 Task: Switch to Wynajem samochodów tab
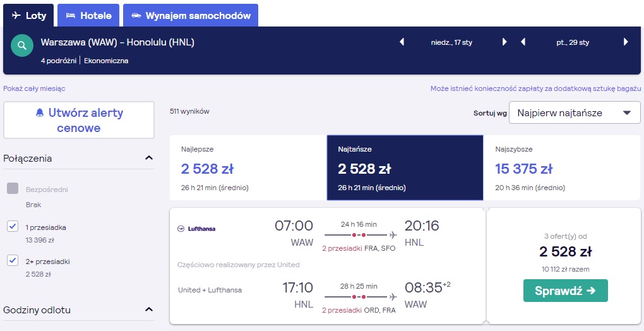[191, 15]
